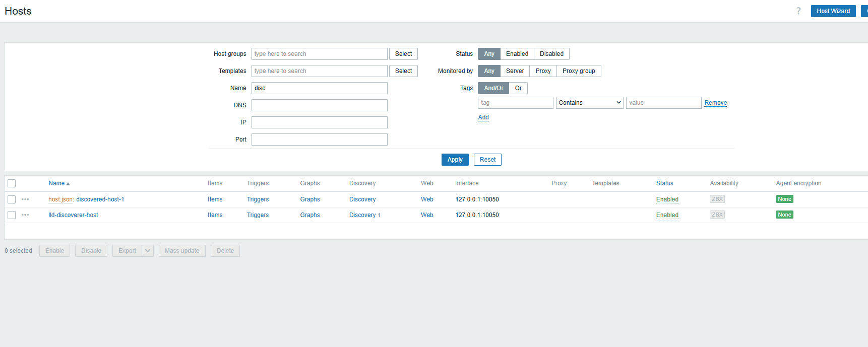Open three-dot menu for lld-discoverer-host row

tap(25, 215)
